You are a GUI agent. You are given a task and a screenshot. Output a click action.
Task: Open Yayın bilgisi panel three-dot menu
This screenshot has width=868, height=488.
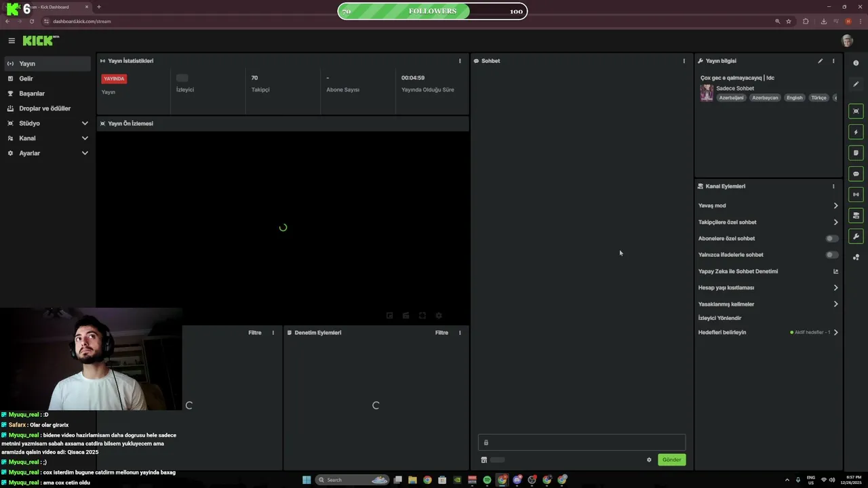coord(833,61)
